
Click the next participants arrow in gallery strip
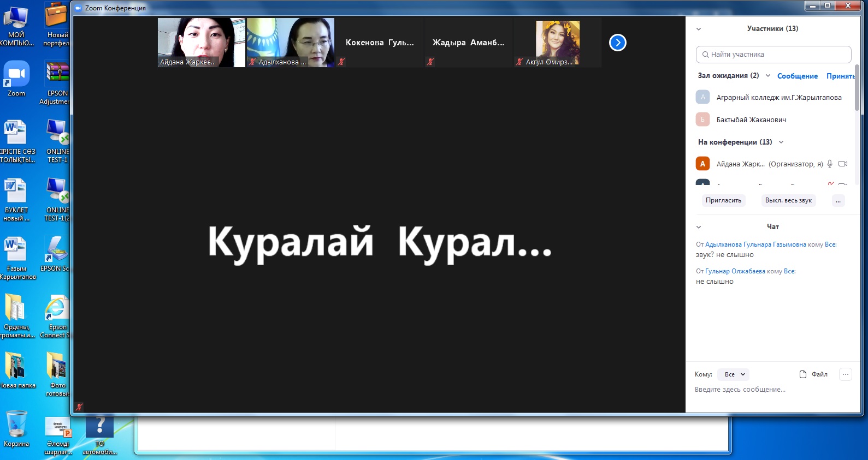[x=617, y=43]
